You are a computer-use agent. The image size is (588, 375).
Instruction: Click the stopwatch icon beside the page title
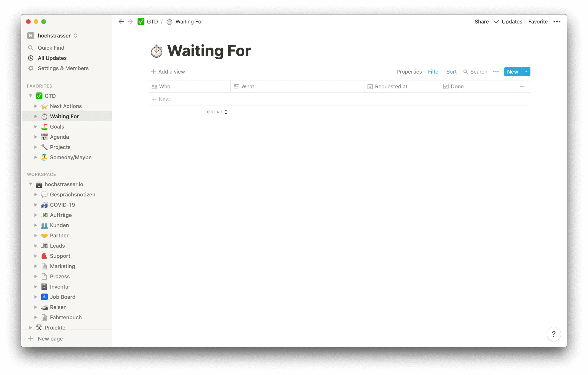coord(156,51)
